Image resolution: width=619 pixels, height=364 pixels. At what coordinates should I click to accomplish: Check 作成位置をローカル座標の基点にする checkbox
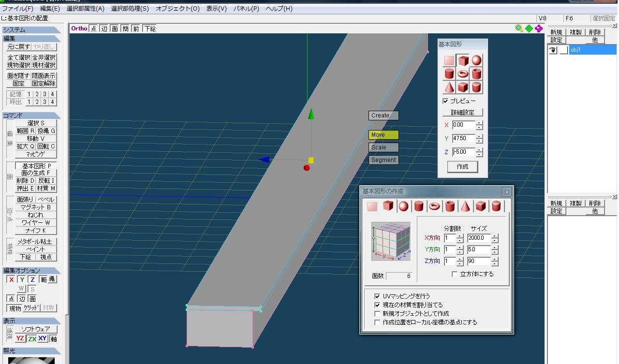377,322
